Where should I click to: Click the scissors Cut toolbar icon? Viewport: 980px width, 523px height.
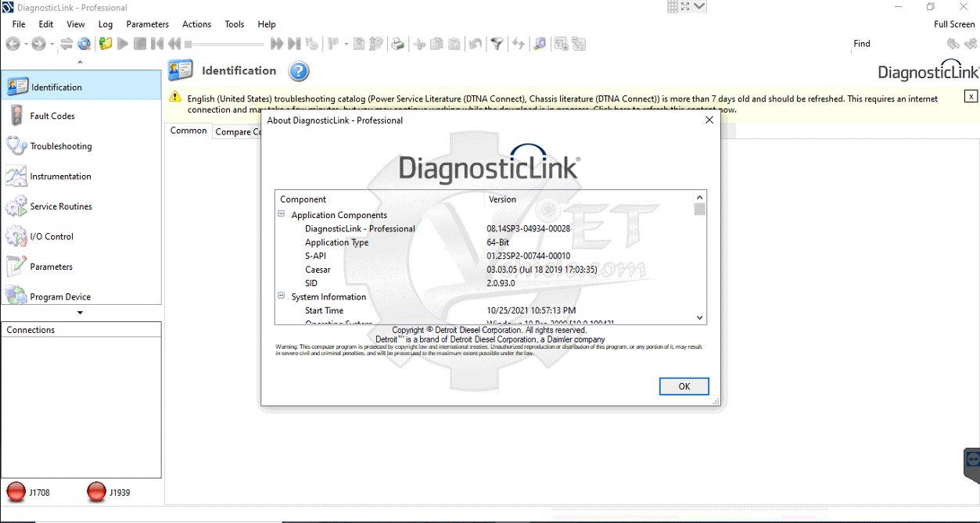[x=419, y=44]
